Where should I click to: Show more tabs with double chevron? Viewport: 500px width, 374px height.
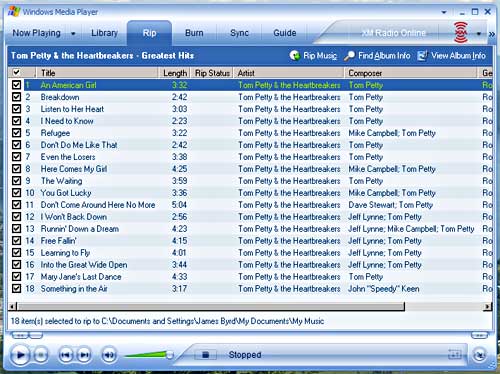click(492, 34)
